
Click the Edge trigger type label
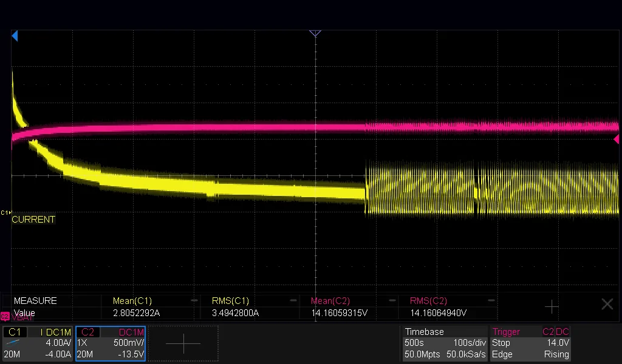(502, 354)
